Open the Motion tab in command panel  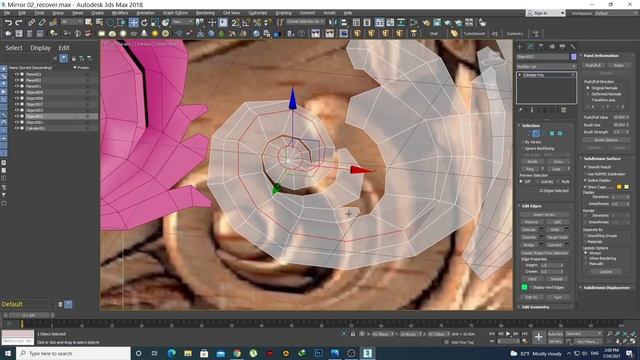pyautogui.click(x=552, y=47)
